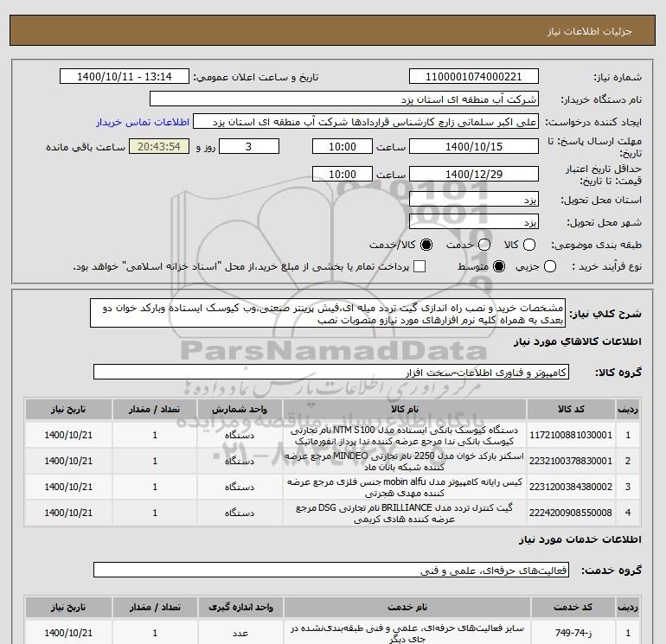Click goods code 1172100881030001

571,435
